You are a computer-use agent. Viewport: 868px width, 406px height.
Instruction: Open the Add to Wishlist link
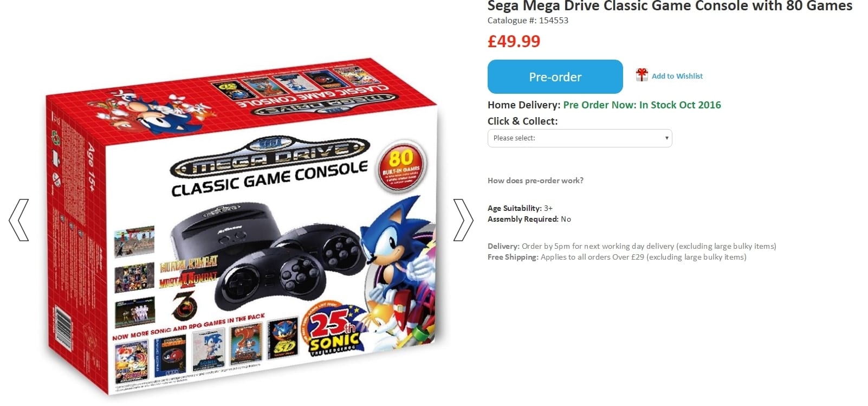[677, 76]
